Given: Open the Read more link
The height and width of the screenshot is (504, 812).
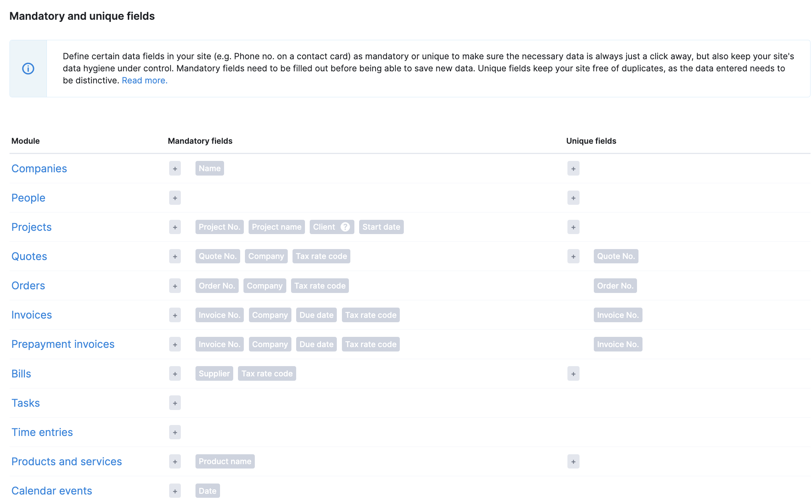Looking at the screenshot, I should (145, 80).
